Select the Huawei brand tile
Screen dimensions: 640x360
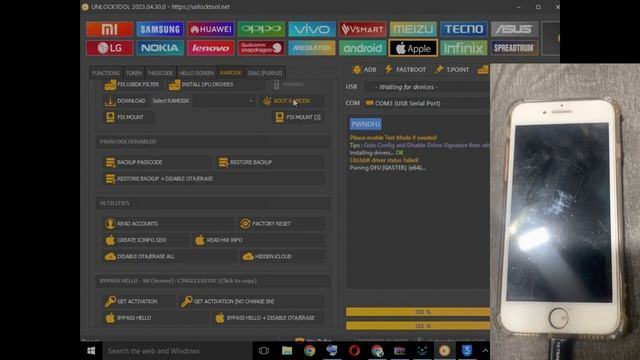coord(211,29)
